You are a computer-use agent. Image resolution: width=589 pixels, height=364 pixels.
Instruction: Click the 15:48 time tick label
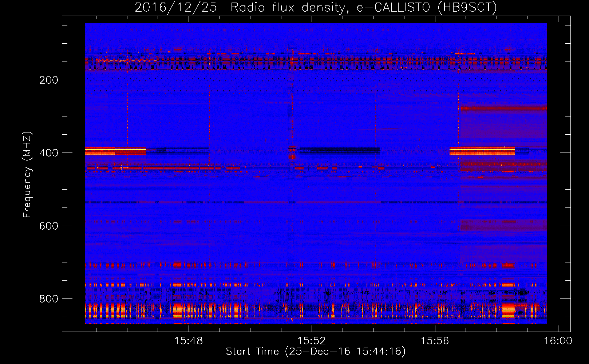[189, 341]
